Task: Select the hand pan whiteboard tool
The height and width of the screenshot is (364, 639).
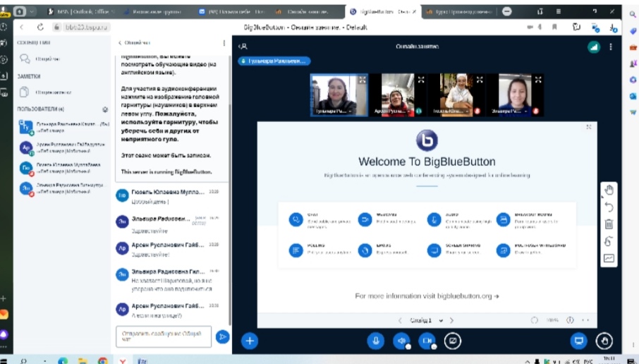Action: tap(609, 190)
